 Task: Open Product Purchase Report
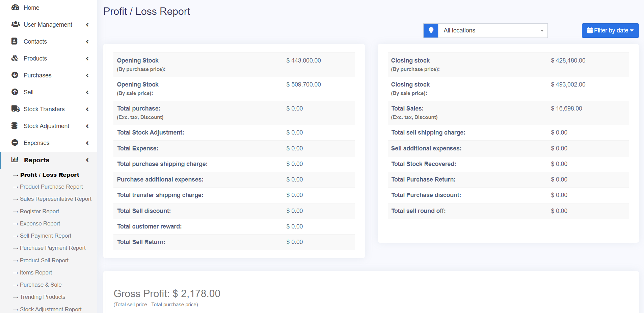(x=51, y=187)
